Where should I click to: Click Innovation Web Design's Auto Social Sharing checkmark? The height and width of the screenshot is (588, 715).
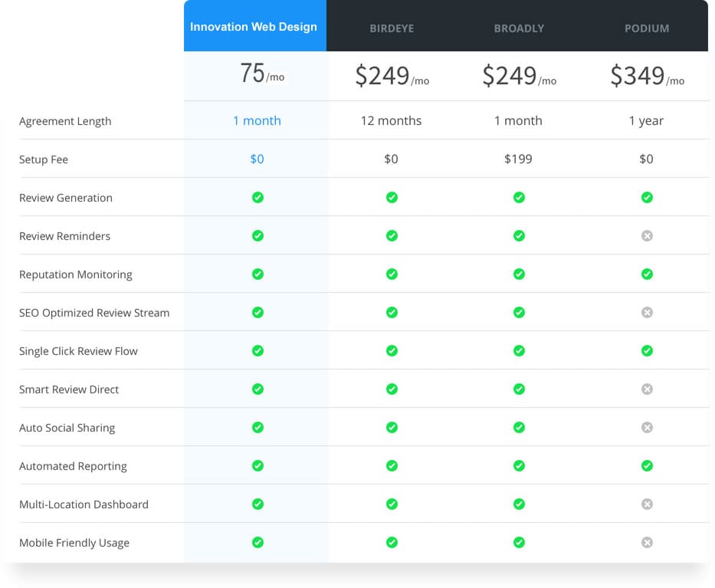tap(257, 428)
